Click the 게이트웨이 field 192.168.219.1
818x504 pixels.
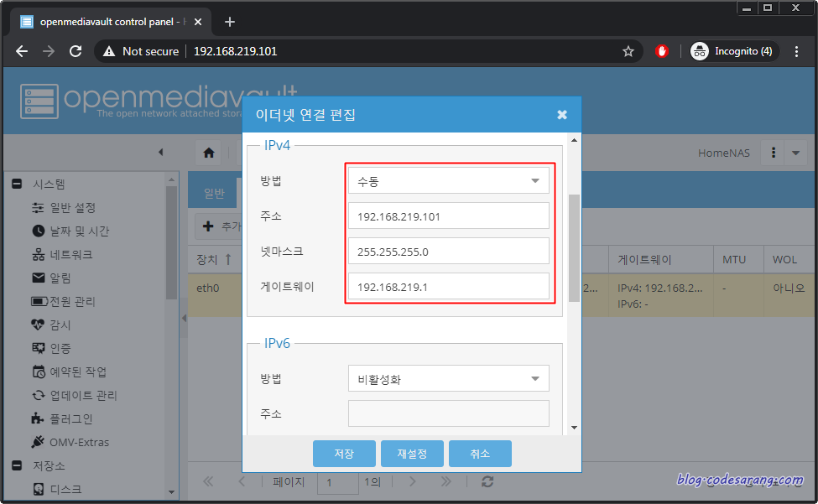point(449,286)
